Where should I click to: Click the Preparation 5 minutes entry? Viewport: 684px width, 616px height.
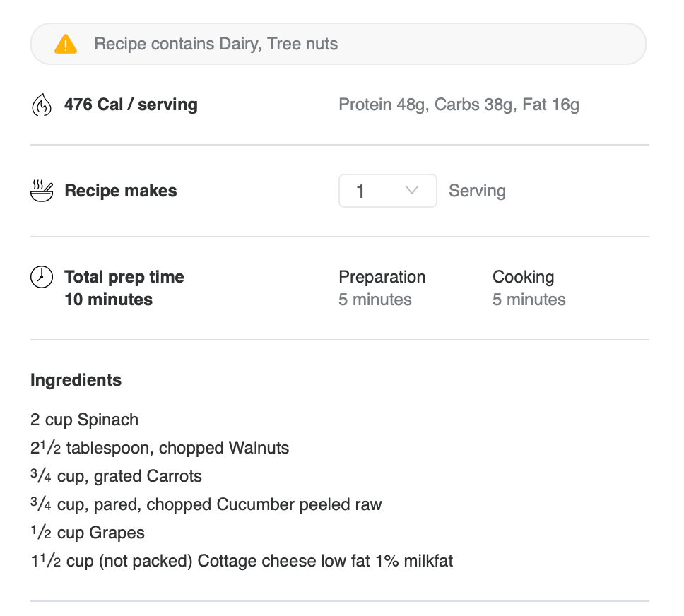click(x=382, y=288)
